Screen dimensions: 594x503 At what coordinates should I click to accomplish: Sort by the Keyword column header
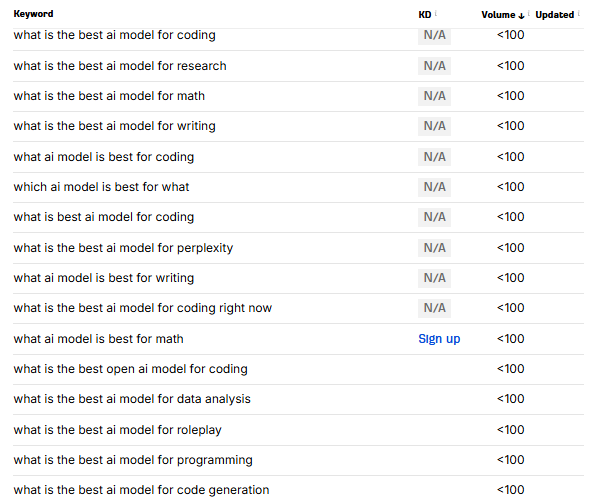coord(33,14)
